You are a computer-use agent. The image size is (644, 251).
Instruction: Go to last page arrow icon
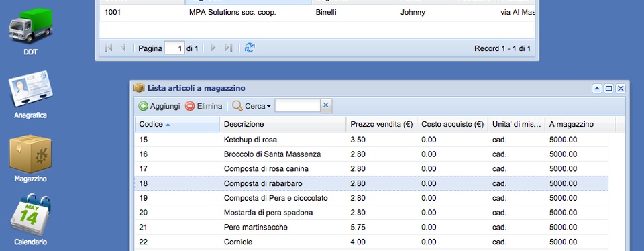tap(229, 48)
